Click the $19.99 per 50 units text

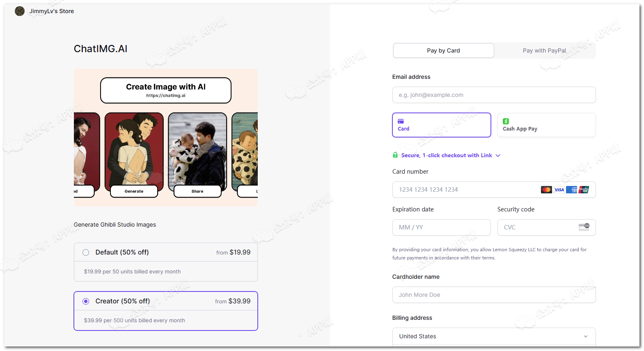click(x=132, y=271)
